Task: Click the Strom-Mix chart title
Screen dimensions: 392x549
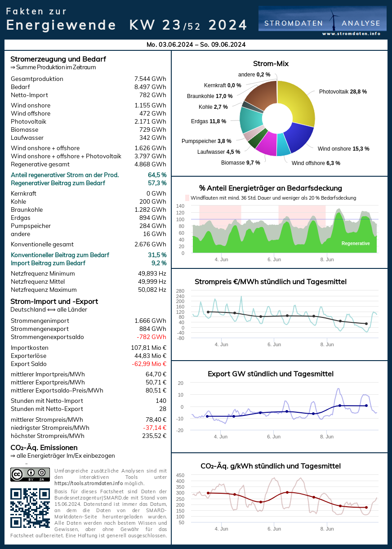Action: click(271, 64)
